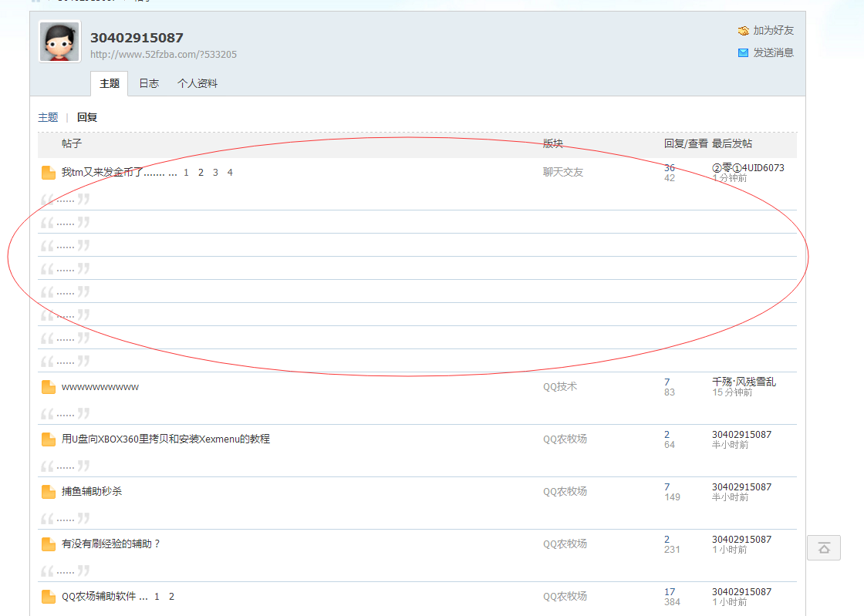This screenshot has width=864, height=616.
Task: Click the quoted reply under 捕鱼辅助秒杀 thread
Action: pos(65,519)
